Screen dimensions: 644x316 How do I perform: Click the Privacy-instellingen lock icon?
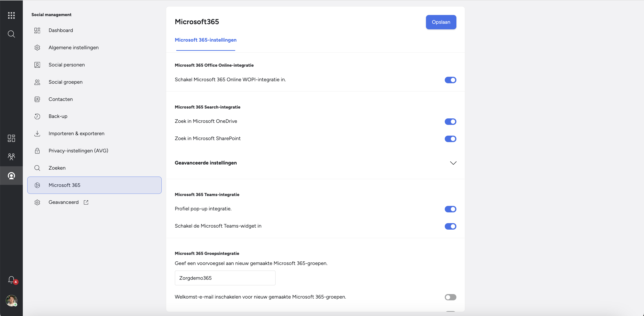[37, 151]
